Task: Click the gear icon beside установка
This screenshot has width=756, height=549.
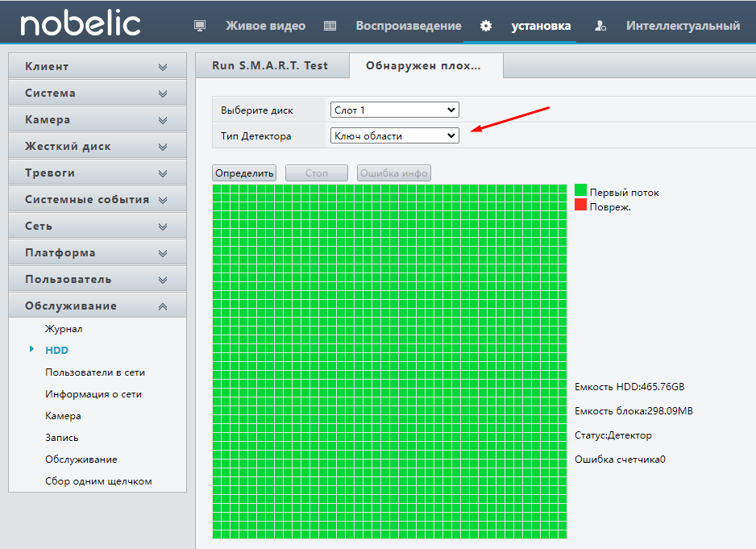Action: (x=486, y=26)
